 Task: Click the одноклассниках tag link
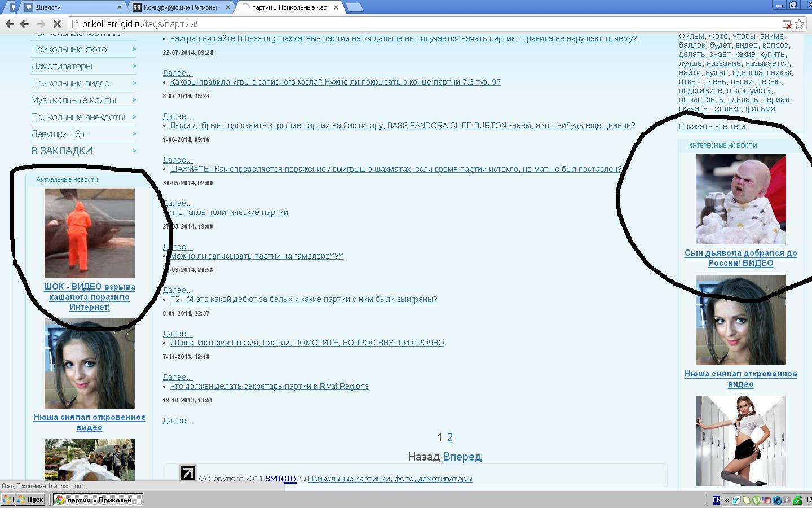coord(762,72)
